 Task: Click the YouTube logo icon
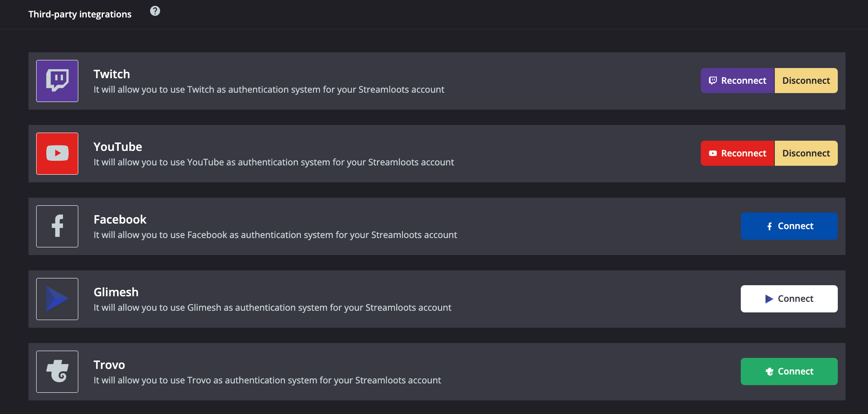57,153
